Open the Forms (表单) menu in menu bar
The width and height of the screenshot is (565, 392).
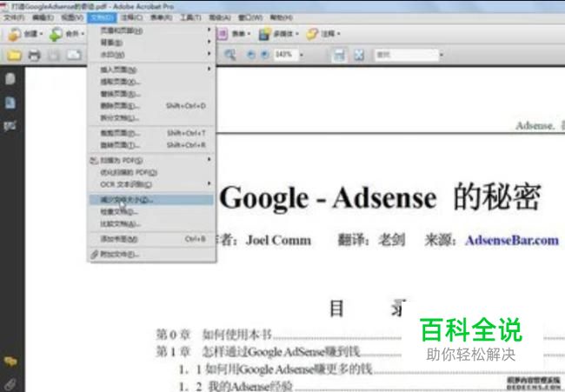pos(161,17)
